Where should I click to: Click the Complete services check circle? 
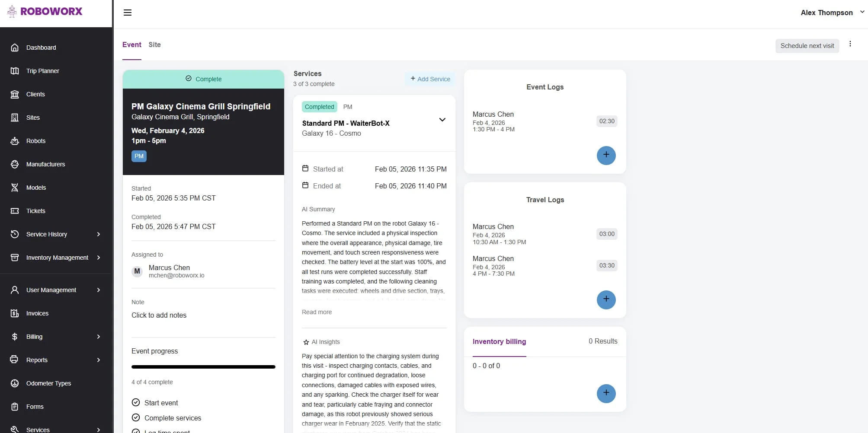[x=136, y=418]
